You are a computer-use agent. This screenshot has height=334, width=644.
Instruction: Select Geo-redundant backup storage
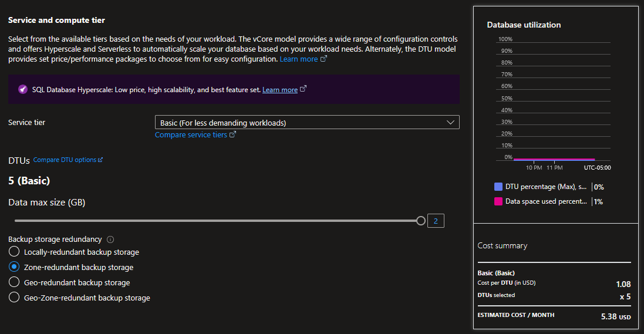click(14, 282)
